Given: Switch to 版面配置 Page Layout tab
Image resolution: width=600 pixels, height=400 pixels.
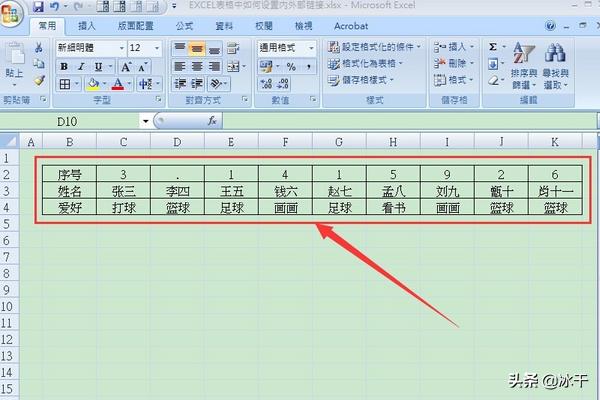Looking at the screenshot, I should coord(135,26).
